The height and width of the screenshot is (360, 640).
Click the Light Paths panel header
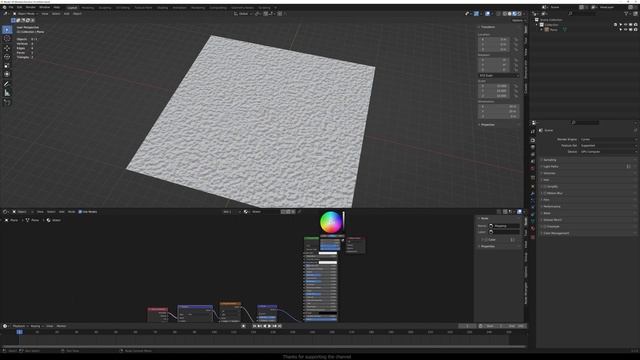point(551,167)
